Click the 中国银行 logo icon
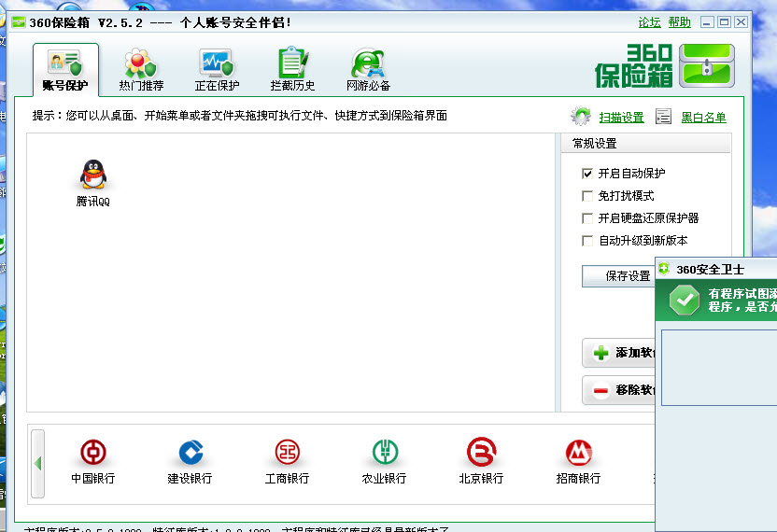Image resolution: width=777 pixels, height=532 pixels. 93,452
